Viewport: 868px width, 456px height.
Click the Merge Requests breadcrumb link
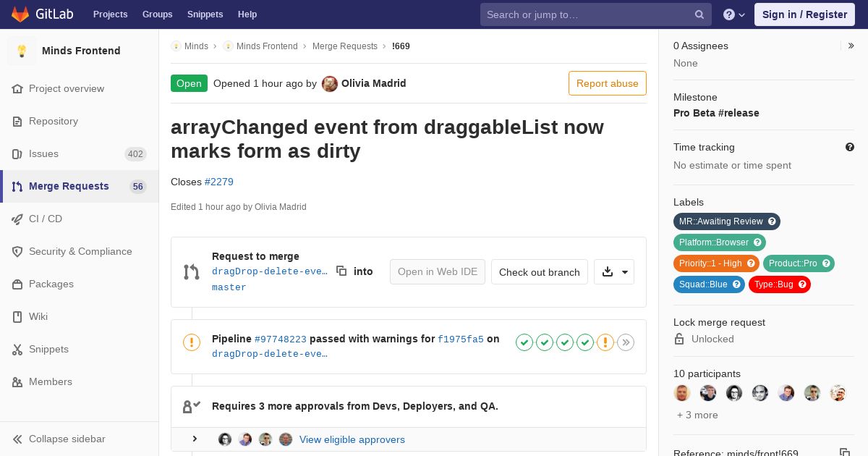[345, 46]
